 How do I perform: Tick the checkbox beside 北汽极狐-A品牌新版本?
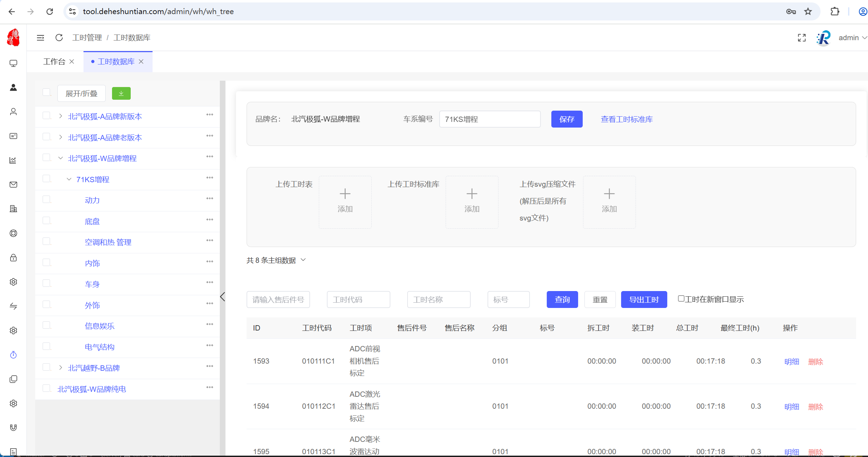pos(46,116)
